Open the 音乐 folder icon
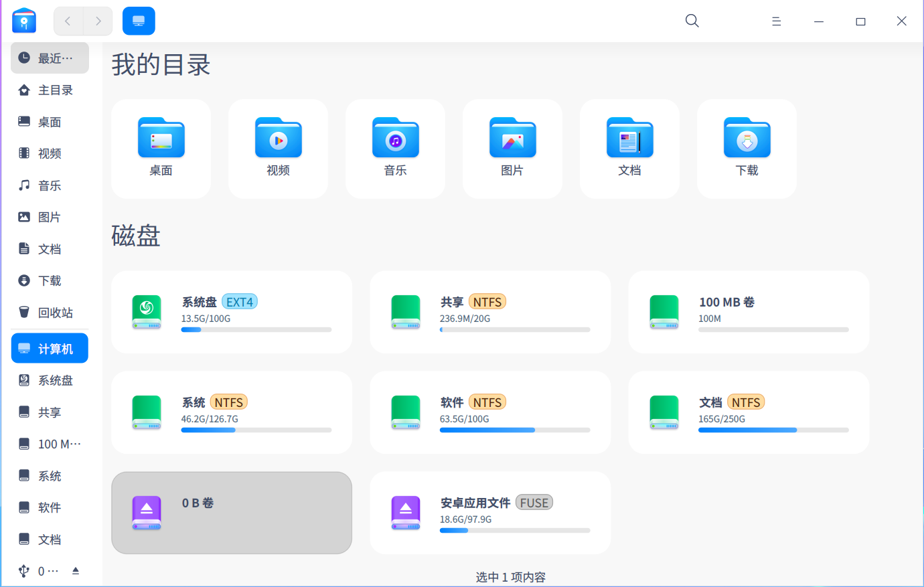Screen dimensions: 924x587 click(x=395, y=137)
